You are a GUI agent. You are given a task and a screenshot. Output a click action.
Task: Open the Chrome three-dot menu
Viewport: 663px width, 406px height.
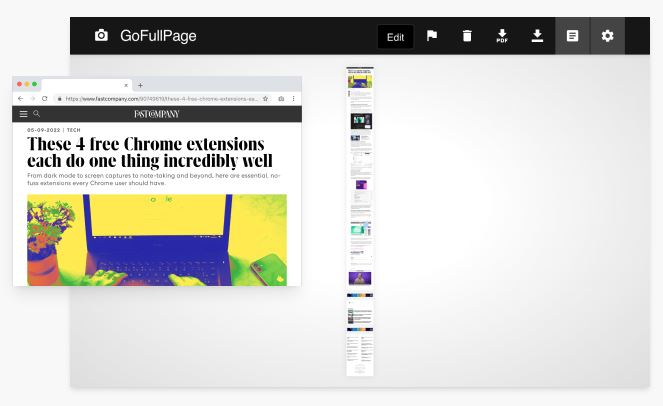click(293, 99)
